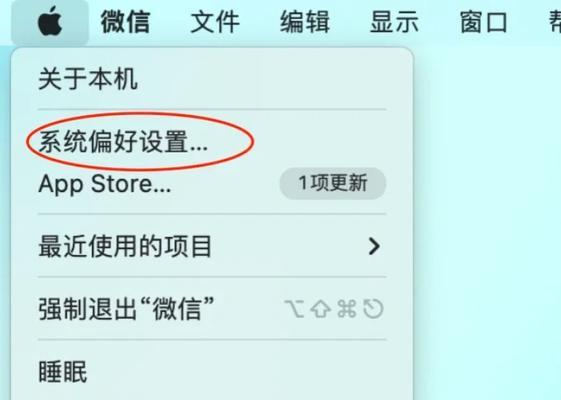The height and width of the screenshot is (400, 561).
Task: Launch App Store... from the menu
Action: 104,184
